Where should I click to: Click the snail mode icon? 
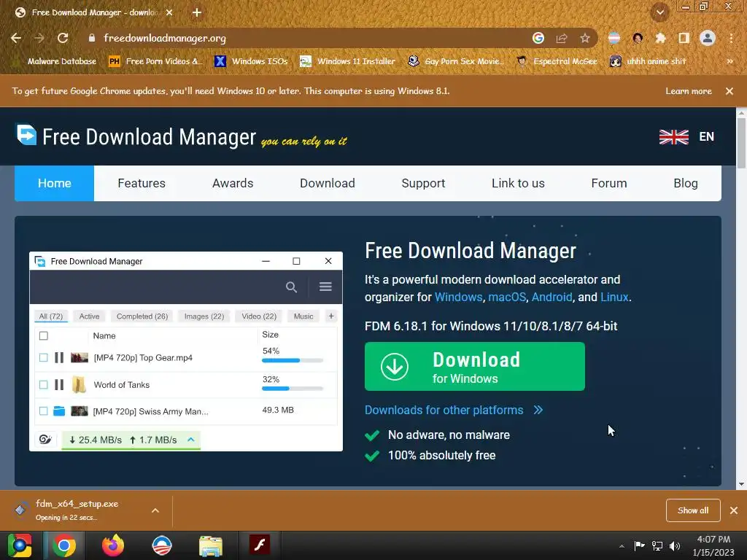(x=45, y=440)
